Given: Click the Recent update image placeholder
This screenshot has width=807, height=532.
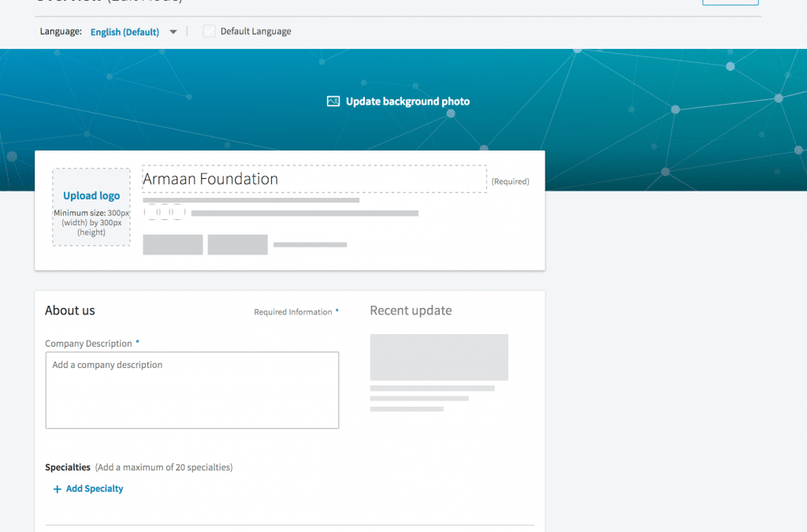Looking at the screenshot, I should (x=438, y=357).
